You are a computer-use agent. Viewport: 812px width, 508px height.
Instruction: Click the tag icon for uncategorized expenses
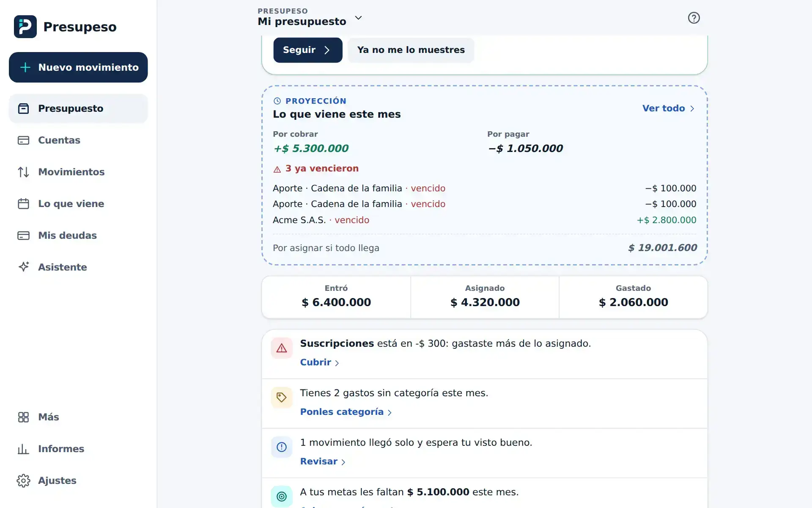click(x=282, y=398)
